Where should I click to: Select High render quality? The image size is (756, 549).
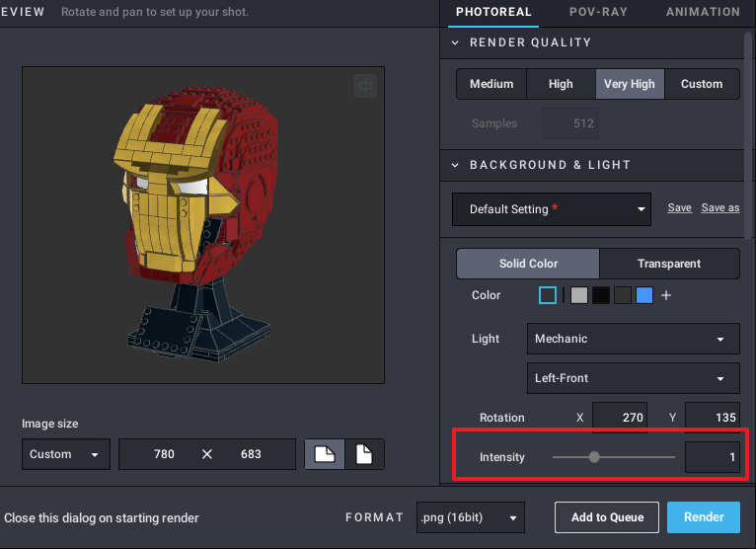tap(561, 84)
